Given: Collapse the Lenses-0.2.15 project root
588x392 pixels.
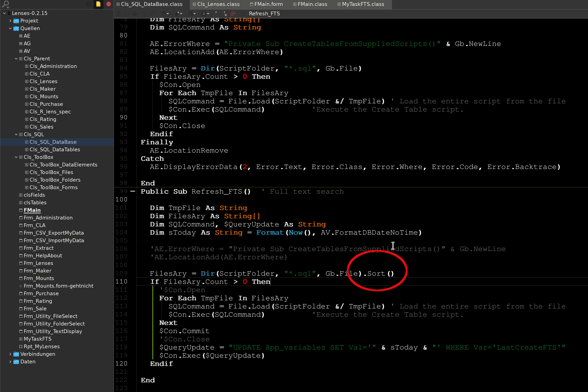Looking at the screenshot, I should click(x=4, y=13).
